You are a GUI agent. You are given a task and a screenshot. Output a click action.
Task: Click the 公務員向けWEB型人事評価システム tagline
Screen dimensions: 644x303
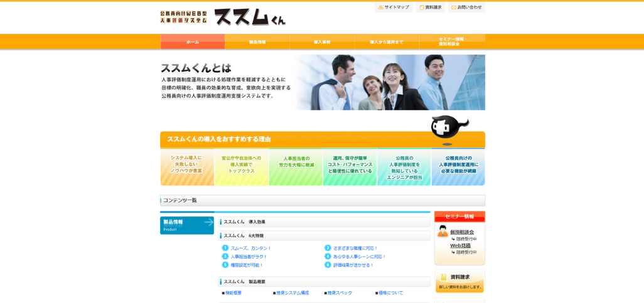(x=183, y=17)
